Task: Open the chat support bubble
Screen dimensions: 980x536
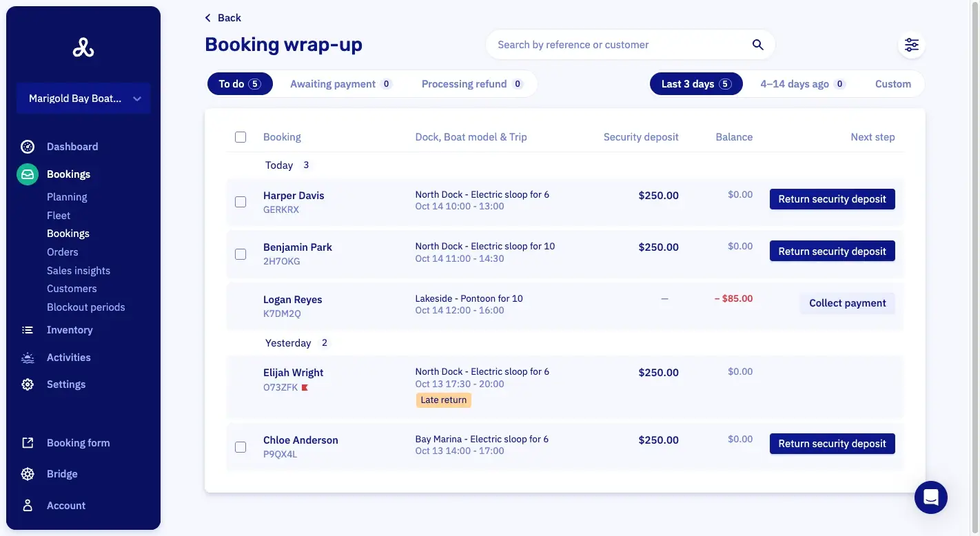Action: coord(931,497)
